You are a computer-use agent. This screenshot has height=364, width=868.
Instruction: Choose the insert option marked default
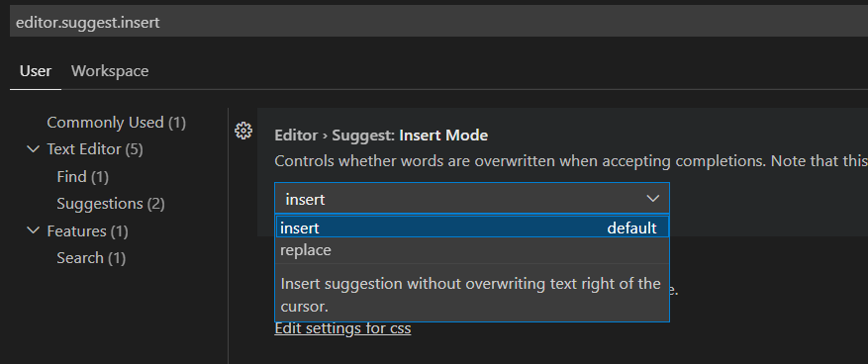(472, 227)
